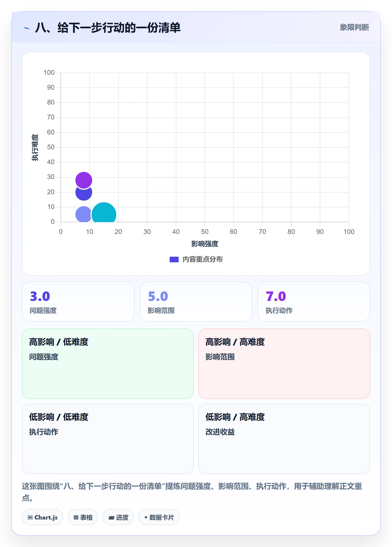Click the 象限判断 label in the header

(354, 27)
